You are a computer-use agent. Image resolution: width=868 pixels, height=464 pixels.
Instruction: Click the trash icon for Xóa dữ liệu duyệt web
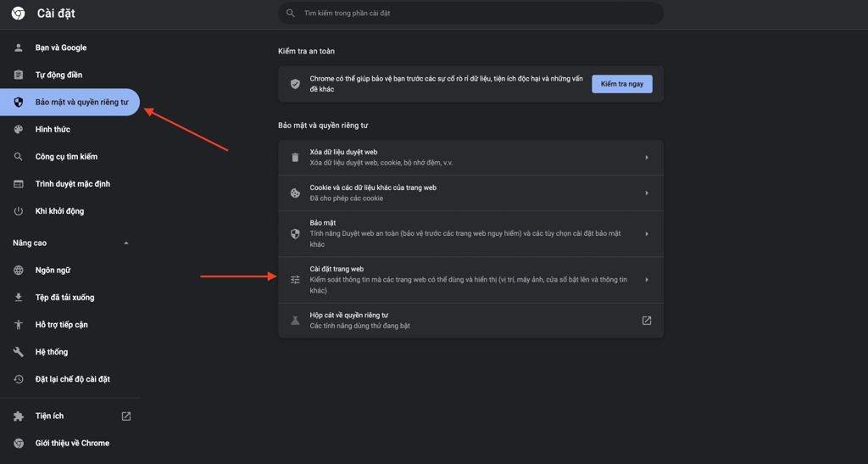click(x=295, y=157)
